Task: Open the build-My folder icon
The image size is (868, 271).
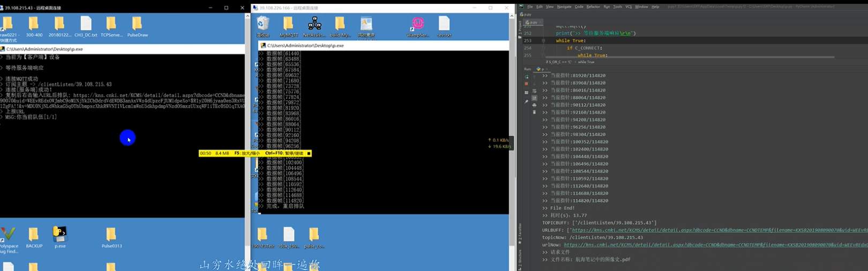Action: (x=340, y=26)
